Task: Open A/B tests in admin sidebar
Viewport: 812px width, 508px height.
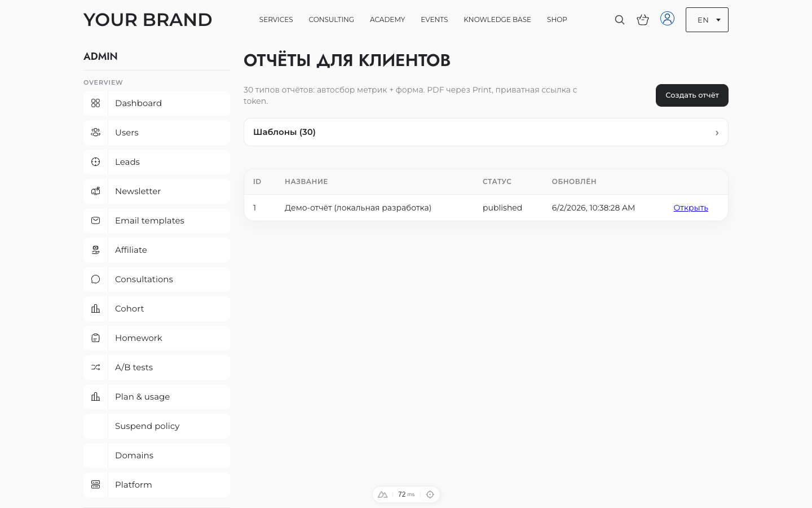Action: tap(157, 367)
